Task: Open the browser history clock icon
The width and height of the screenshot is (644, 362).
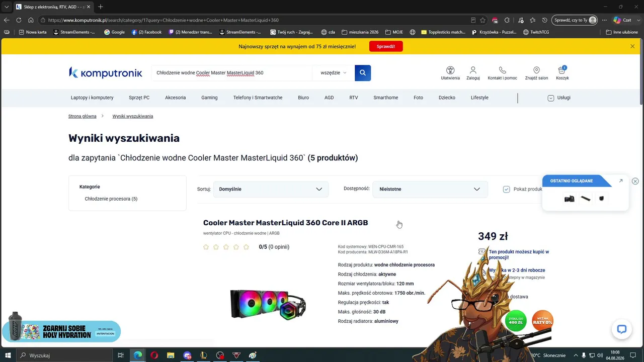Action: pyautogui.click(x=544, y=20)
